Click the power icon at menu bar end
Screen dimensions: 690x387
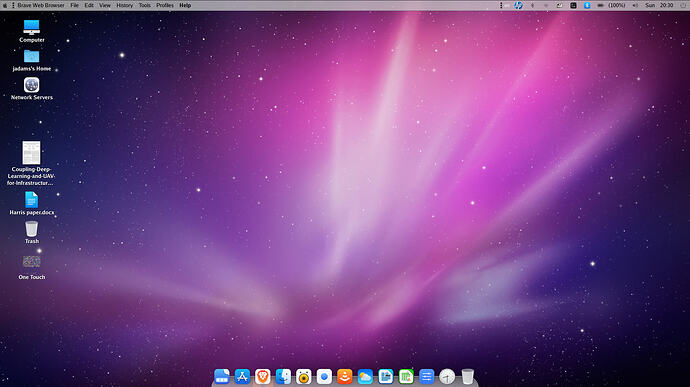coord(682,5)
